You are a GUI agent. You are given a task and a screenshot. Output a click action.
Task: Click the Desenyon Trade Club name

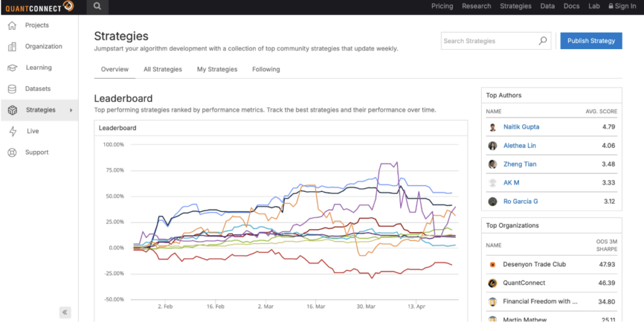[535, 264]
